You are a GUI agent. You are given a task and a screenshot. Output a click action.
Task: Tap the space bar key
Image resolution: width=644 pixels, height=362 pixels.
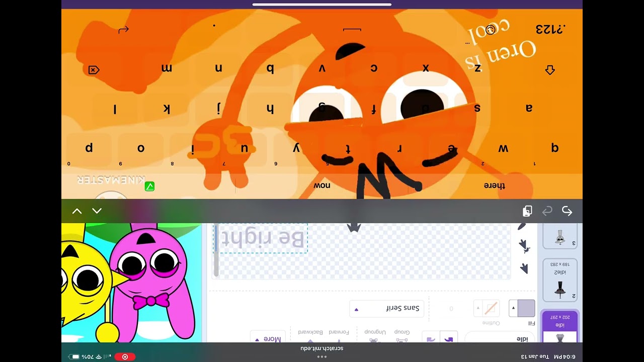352,30
